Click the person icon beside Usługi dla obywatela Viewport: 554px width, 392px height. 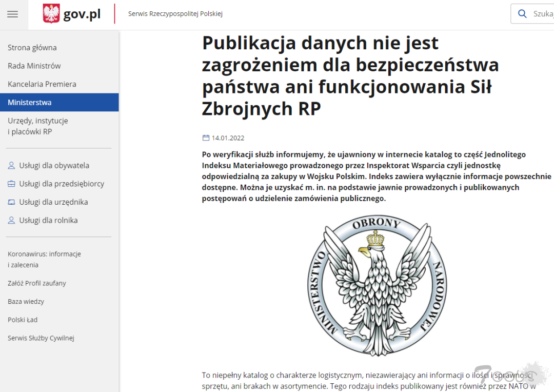(11, 166)
